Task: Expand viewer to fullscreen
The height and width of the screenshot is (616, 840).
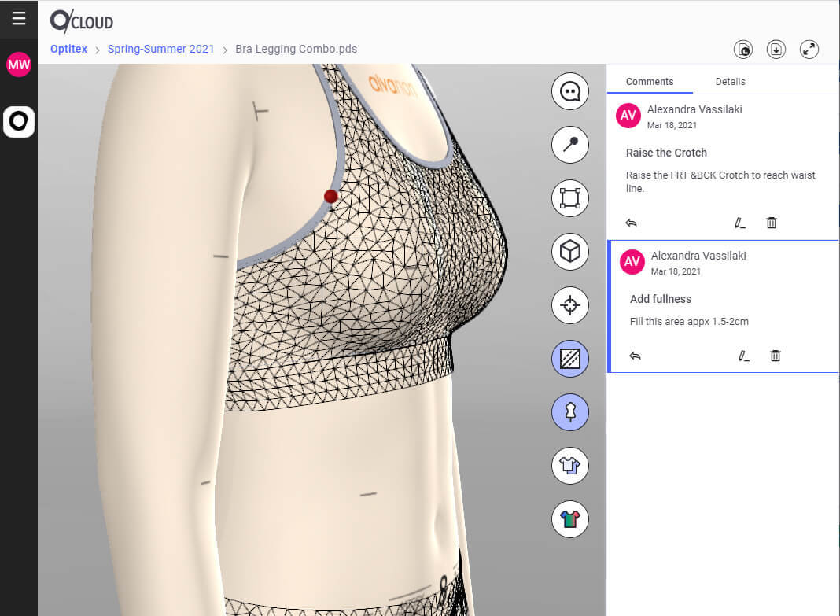Action: 809,50
